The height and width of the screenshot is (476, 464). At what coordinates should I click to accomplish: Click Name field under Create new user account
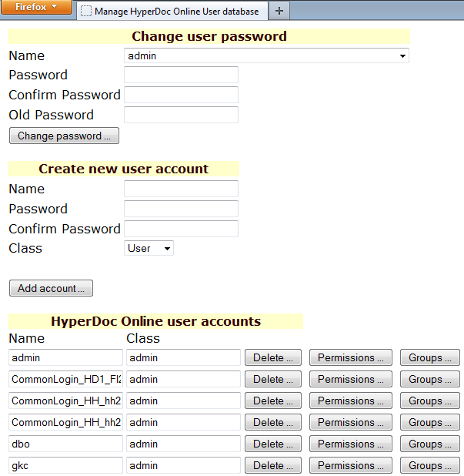click(x=181, y=189)
